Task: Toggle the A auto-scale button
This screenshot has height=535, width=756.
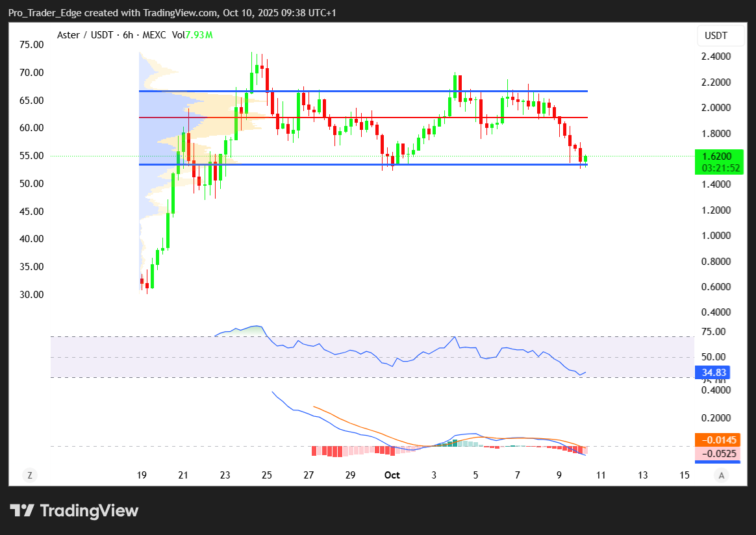Action: tap(721, 475)
